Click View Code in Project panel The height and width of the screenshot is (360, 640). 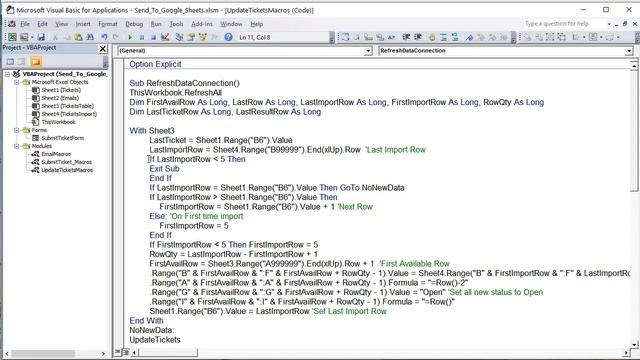10,62
